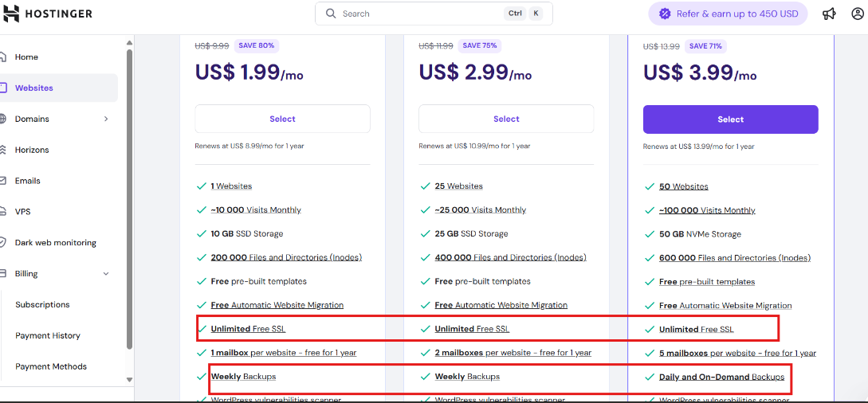868x403 pixels.
Task: Click ~25 000 Visits Monthly link
Action: (x=481, y=210)
